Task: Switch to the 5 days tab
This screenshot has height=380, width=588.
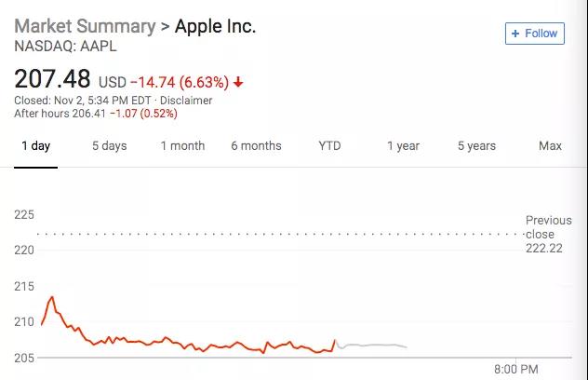Action: click(109, 146)
